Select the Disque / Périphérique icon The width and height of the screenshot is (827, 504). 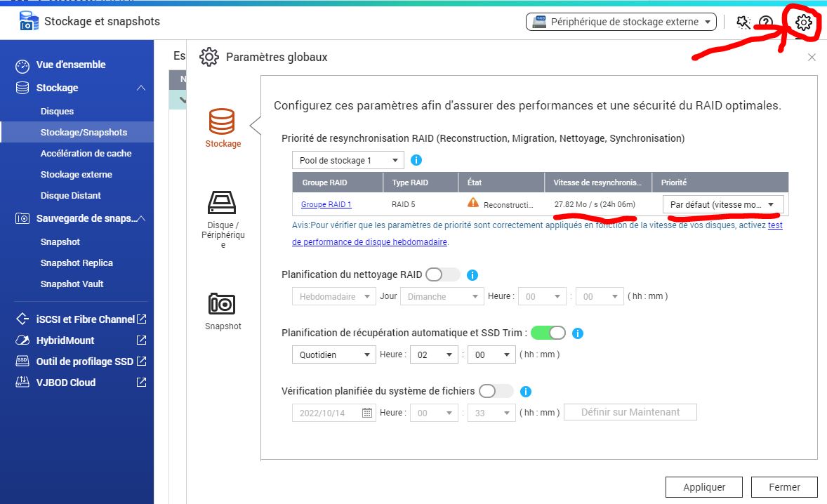tap(222, 203)
